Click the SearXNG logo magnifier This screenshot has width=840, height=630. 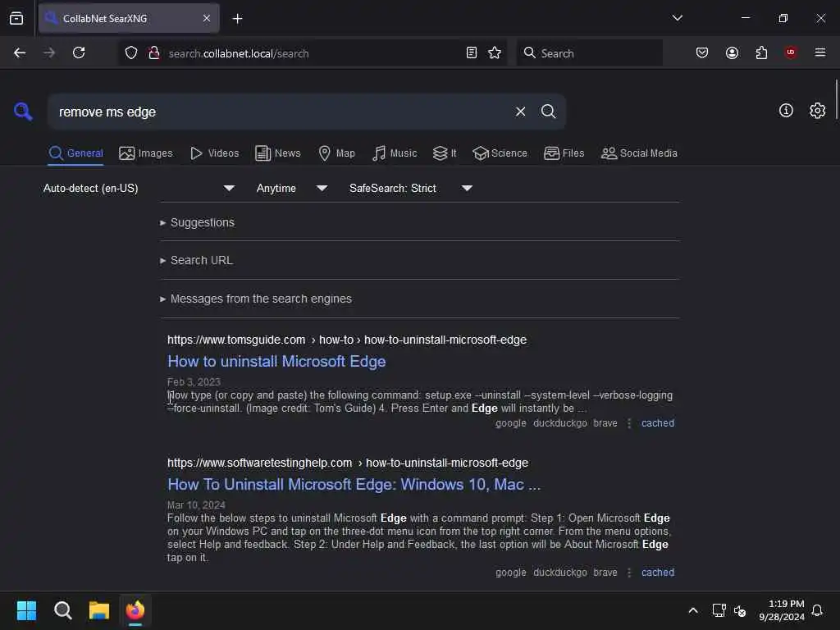coord(23,112)
